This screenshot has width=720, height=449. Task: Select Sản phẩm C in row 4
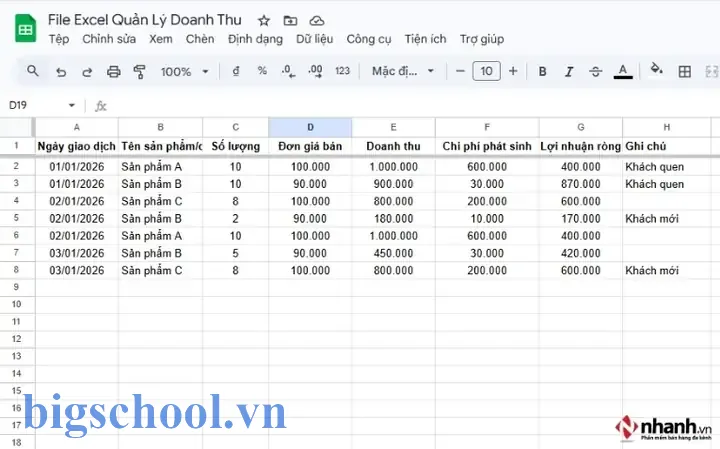click(160, 202)
